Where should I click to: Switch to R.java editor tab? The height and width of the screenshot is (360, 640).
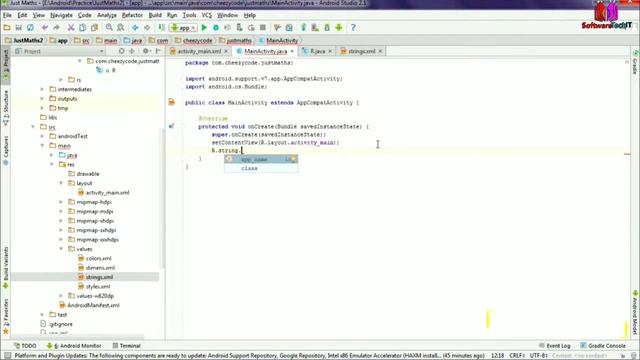click(x=317, y=51)
